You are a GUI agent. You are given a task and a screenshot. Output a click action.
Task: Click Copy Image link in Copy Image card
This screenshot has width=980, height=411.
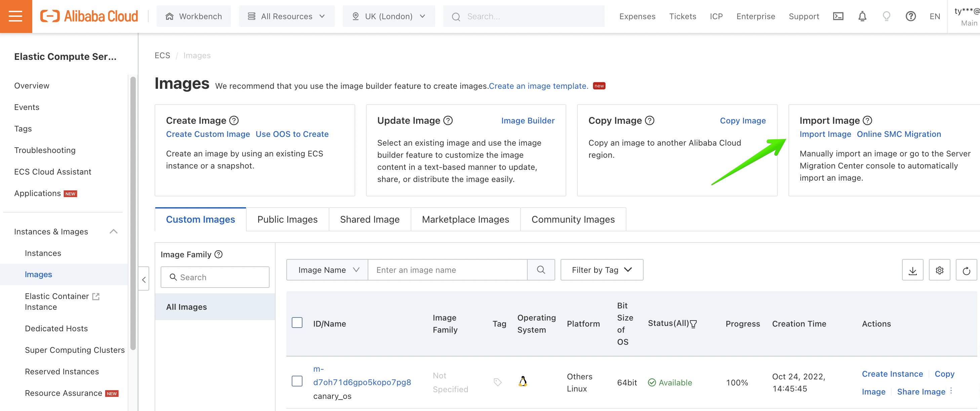tap(742, 121)
